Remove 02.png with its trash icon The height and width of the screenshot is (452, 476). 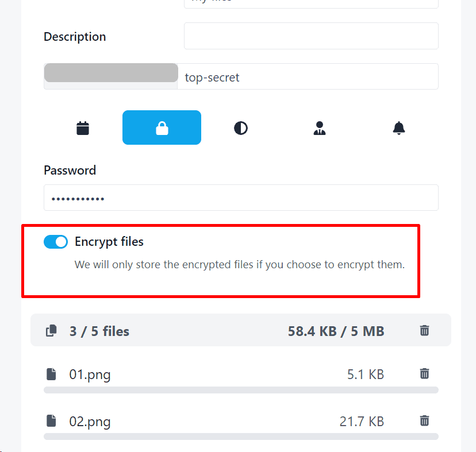(x=424, y=420)
